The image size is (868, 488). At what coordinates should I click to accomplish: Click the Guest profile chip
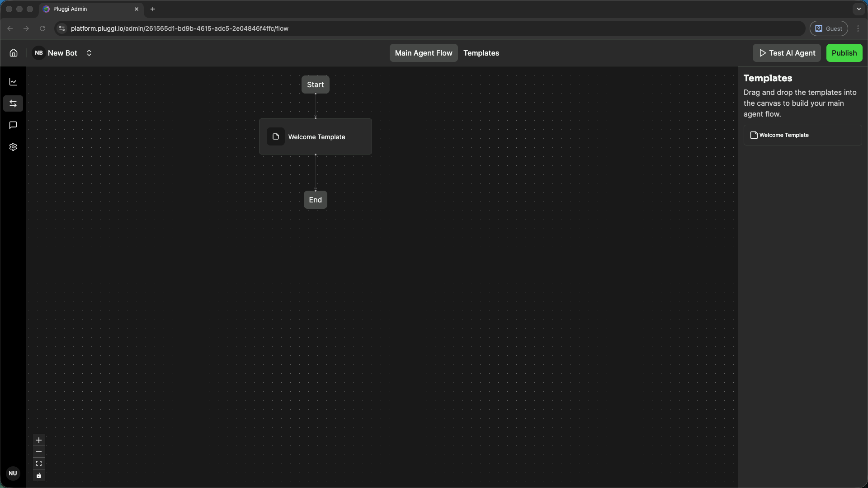[829, 28]
